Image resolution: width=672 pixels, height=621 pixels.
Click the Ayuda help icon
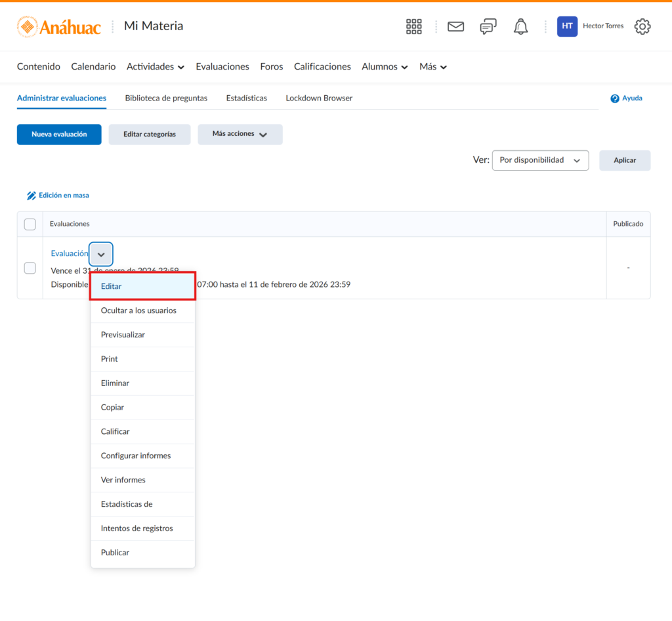615,98
